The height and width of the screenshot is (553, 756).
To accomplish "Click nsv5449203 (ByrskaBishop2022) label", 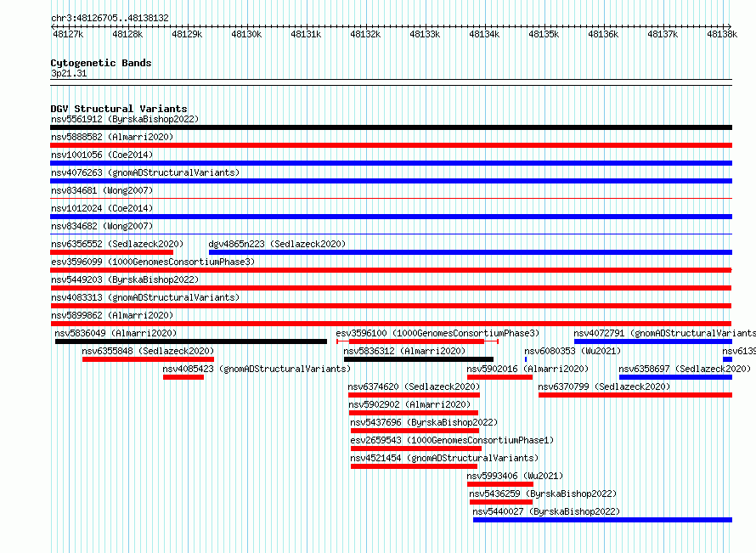I will pos(125,279).
